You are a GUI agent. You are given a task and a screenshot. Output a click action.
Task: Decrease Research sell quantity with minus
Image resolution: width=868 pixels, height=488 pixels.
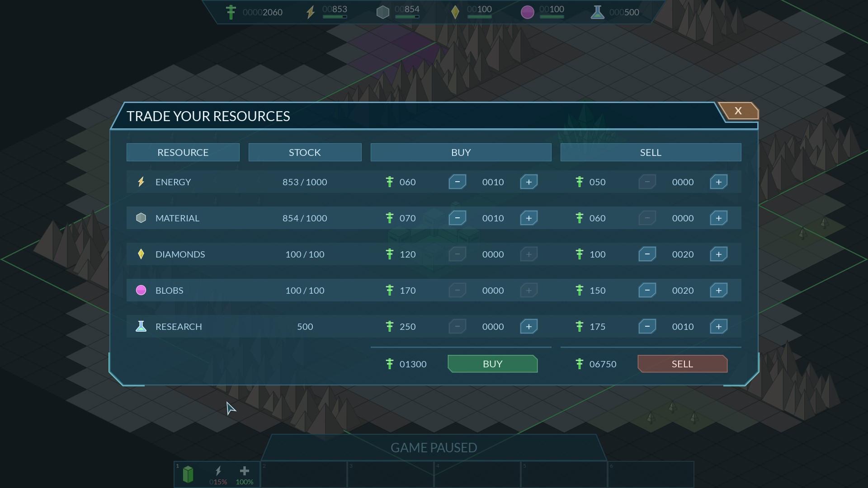coord(647,327)
